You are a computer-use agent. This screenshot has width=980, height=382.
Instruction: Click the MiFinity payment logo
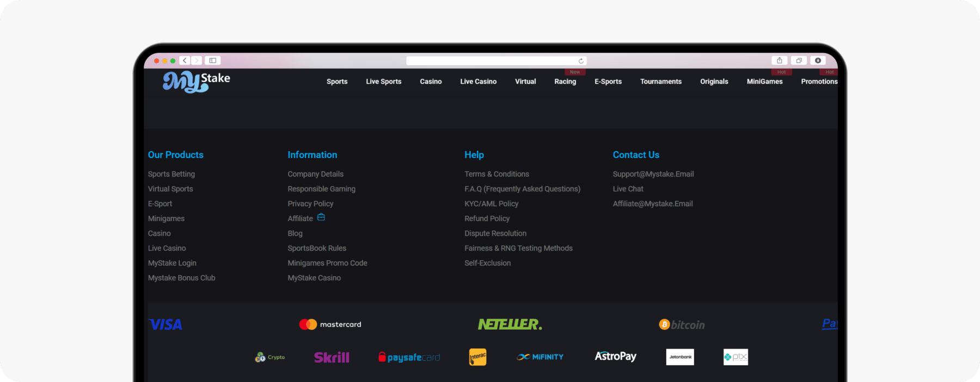coord(540,357)
